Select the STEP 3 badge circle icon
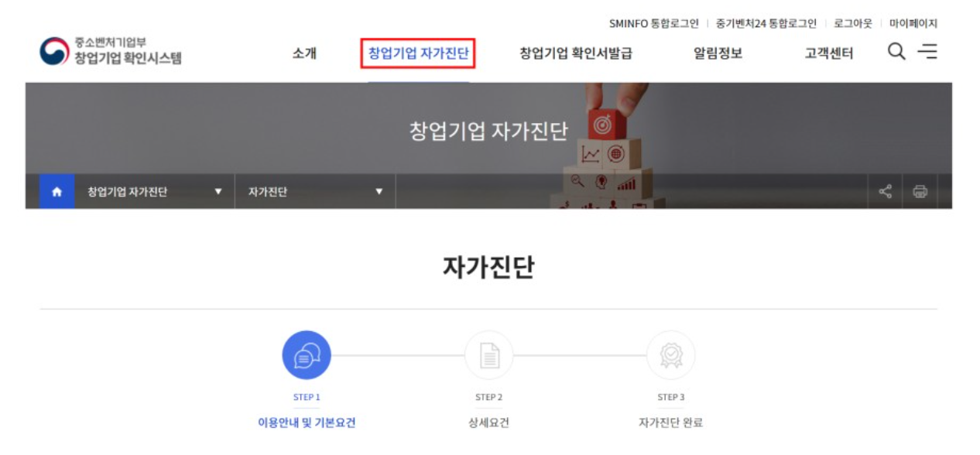This screenshot has height=455, width=980. pyautogui.click(x=671, y=355)
